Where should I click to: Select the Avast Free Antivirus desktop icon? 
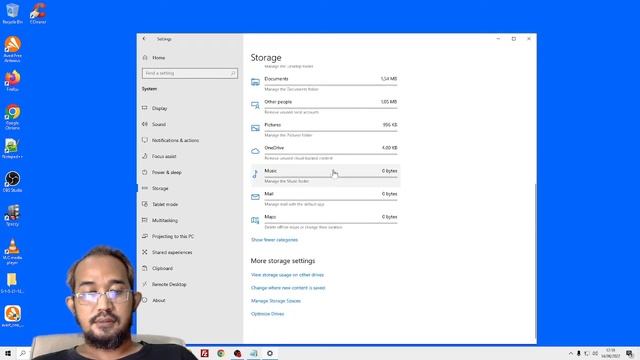(x=12, y=49)
